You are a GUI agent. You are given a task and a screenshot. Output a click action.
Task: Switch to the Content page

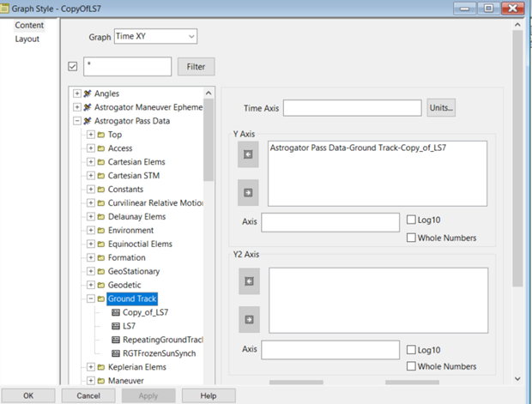29,25
